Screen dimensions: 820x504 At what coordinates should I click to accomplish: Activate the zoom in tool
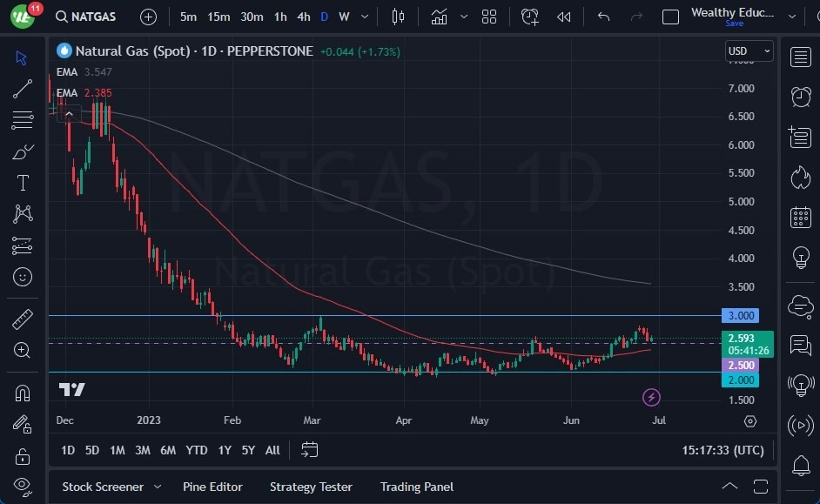[22, 350]
